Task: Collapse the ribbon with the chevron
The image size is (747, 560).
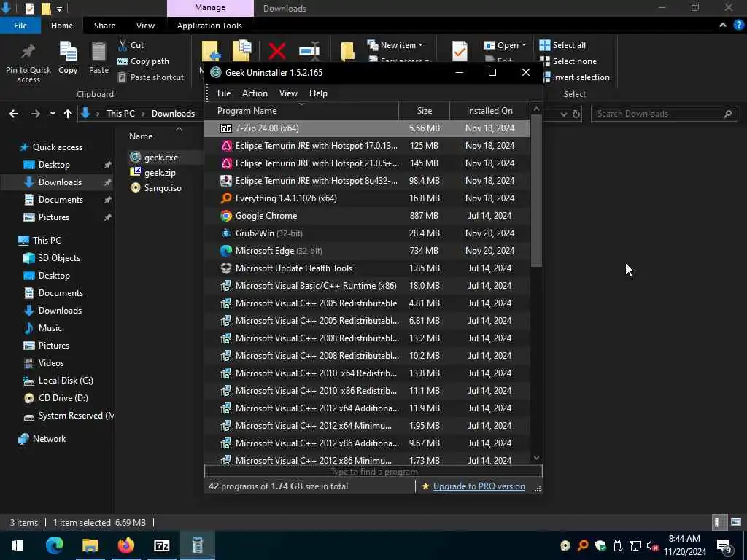Action: pyautogui.click(x=723, y=26)
